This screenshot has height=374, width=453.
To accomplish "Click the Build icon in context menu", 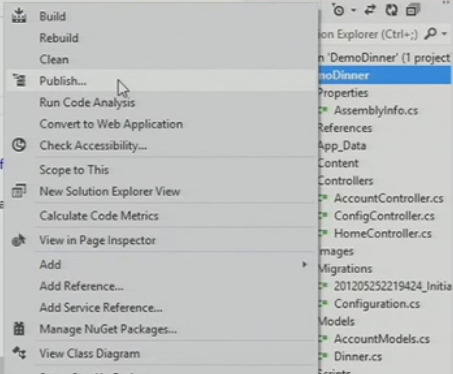I will tap(19, 16).
